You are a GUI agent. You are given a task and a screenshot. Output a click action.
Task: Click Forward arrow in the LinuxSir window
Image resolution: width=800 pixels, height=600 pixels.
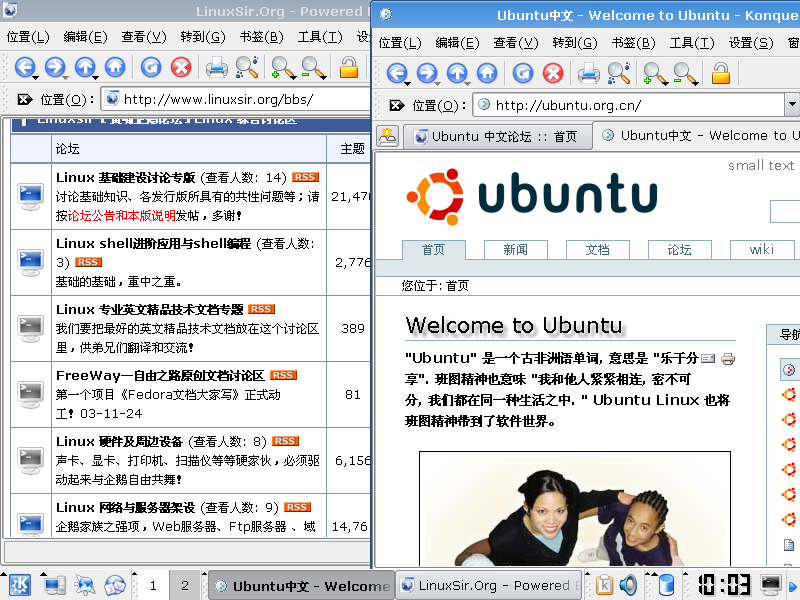click(55, 67)
